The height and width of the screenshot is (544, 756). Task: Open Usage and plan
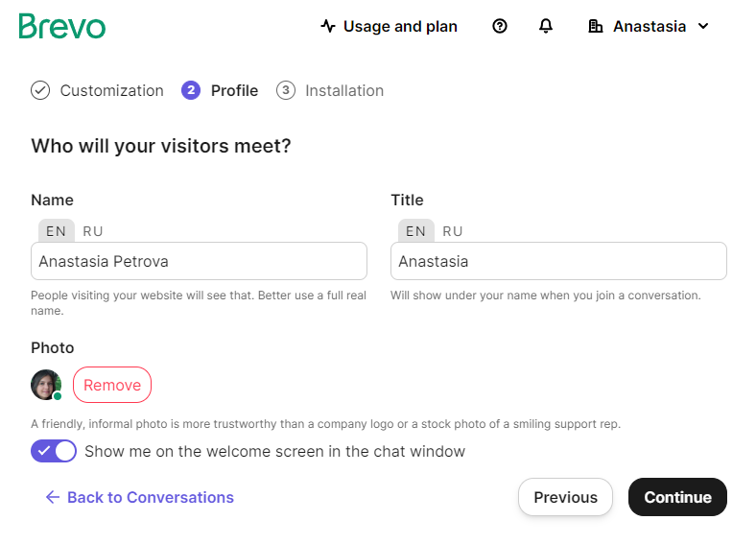click(390, 26)
